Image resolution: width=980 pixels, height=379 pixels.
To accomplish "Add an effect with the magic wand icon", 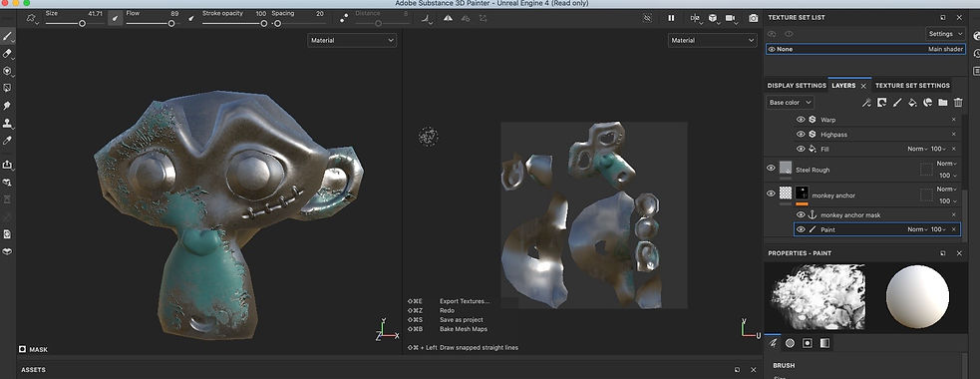I will tap(867, 102).
